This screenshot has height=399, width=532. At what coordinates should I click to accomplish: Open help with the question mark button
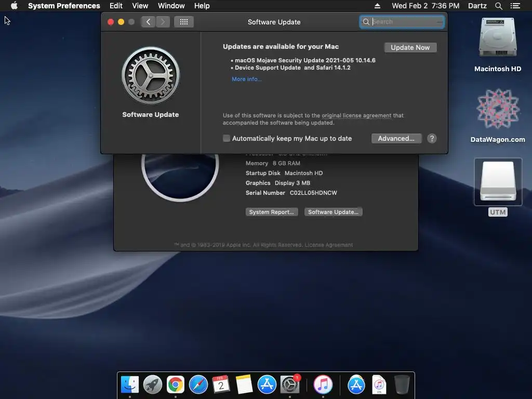pos(432,138)
